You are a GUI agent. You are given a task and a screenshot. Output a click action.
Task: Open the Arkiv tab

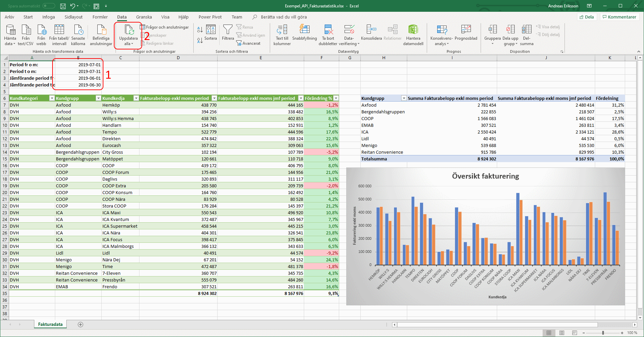[x=9, y=17]
